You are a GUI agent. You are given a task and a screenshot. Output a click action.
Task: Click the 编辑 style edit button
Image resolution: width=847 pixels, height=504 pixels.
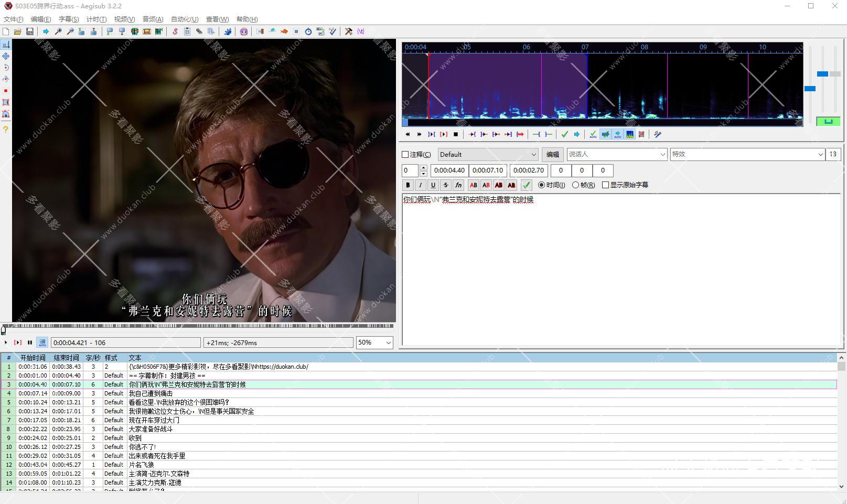tap(552, 155)
